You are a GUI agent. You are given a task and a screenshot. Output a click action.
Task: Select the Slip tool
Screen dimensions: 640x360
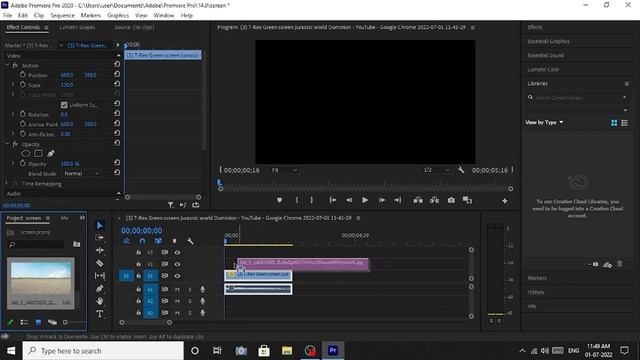tap(100, 276)
